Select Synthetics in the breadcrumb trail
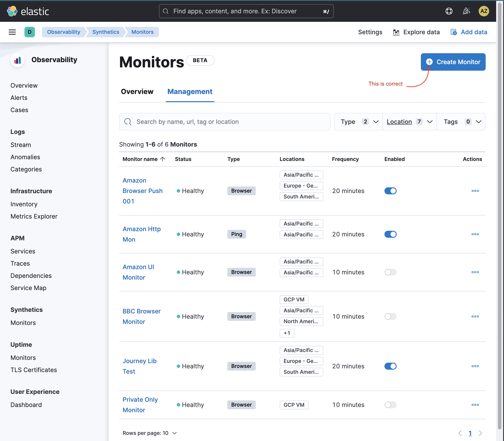The image size is (504, 441). (106, 32)
